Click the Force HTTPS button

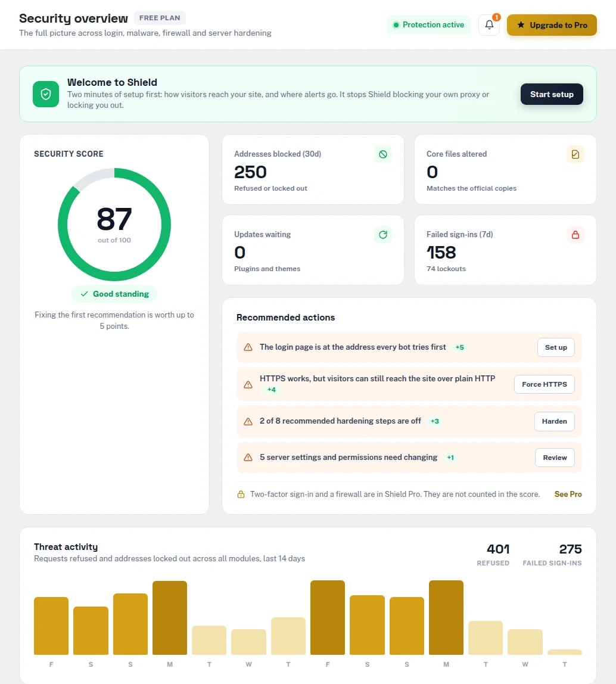tap(544, 384)
